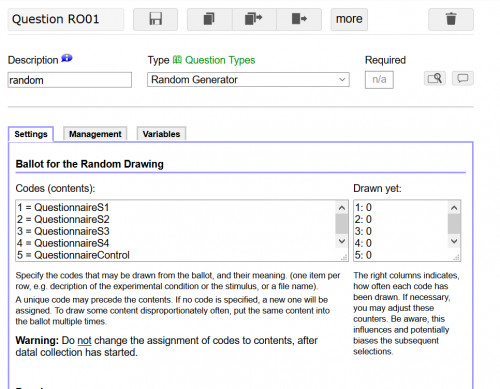
Task: Click the Drawn yet text area resize handle
Action: pyautogui.click(x=457, y=257)
